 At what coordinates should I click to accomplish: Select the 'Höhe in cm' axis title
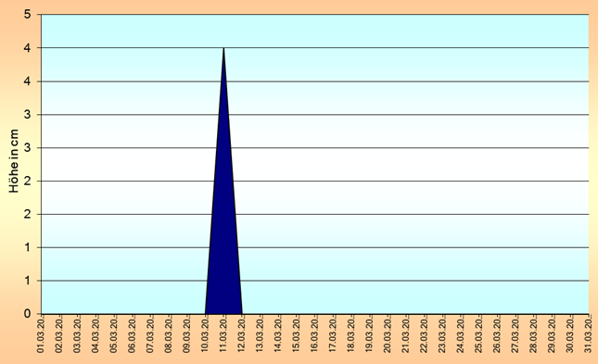pyautogui.click(x=14, y=161)
